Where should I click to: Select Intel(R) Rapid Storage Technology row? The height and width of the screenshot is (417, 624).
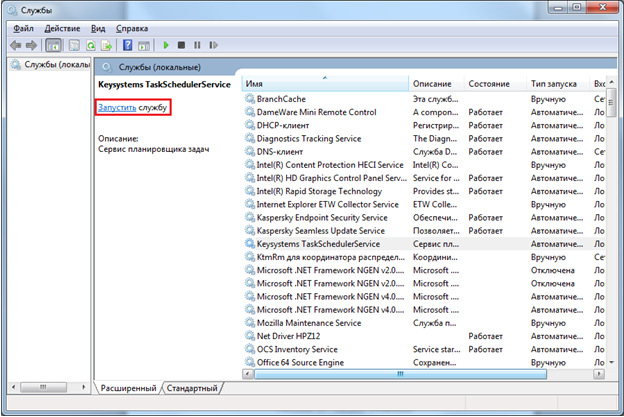click(x=425, y=191)
